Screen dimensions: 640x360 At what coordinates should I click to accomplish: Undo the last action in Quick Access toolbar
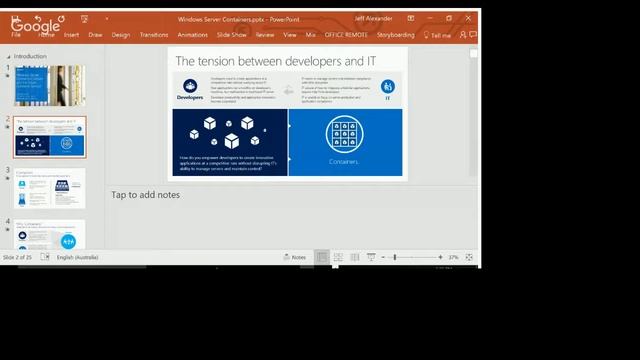point(38,18)
